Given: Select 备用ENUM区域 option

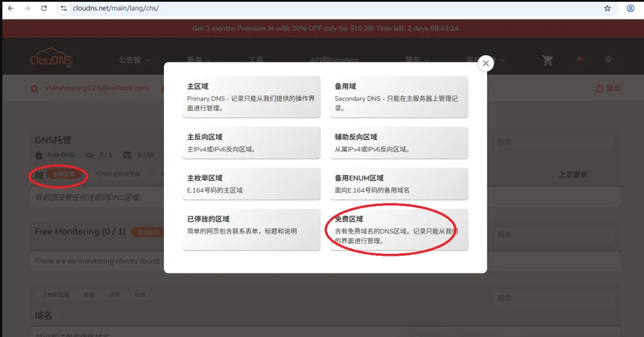Looking at the screenshot, I should coord(399,184).
